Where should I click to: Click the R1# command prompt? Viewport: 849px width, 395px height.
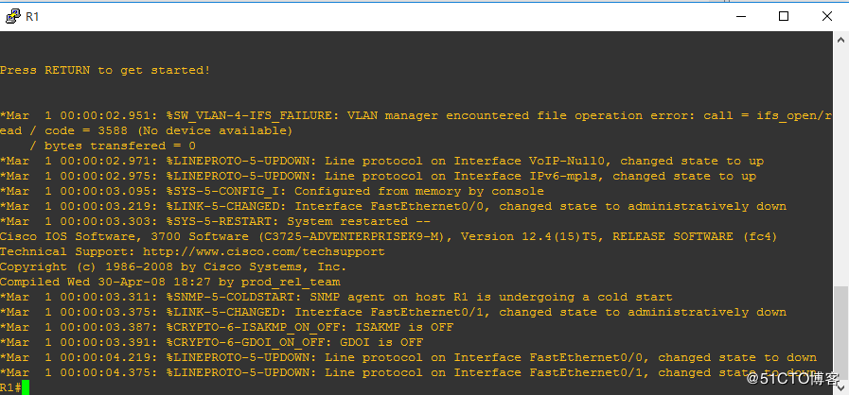[10, 387]
